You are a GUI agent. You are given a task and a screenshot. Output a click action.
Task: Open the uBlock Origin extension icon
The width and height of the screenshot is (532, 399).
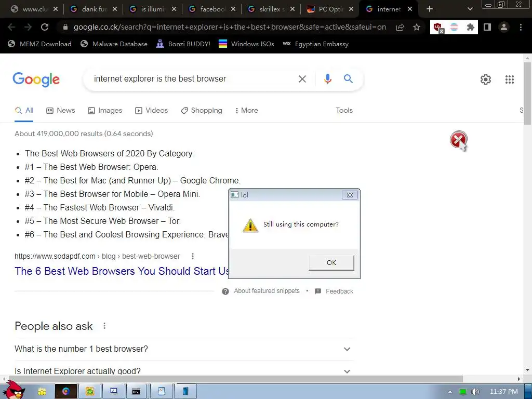click(438, 28)
